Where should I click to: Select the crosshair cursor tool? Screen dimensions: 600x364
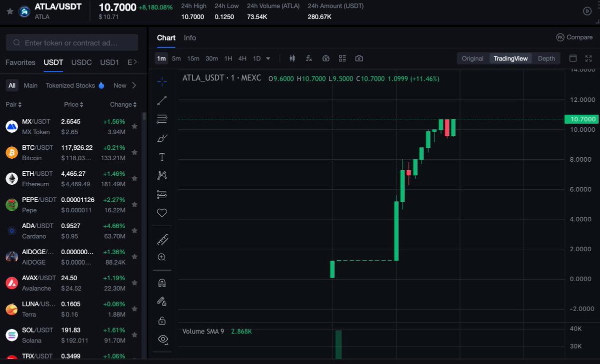(x=162, y=81)
